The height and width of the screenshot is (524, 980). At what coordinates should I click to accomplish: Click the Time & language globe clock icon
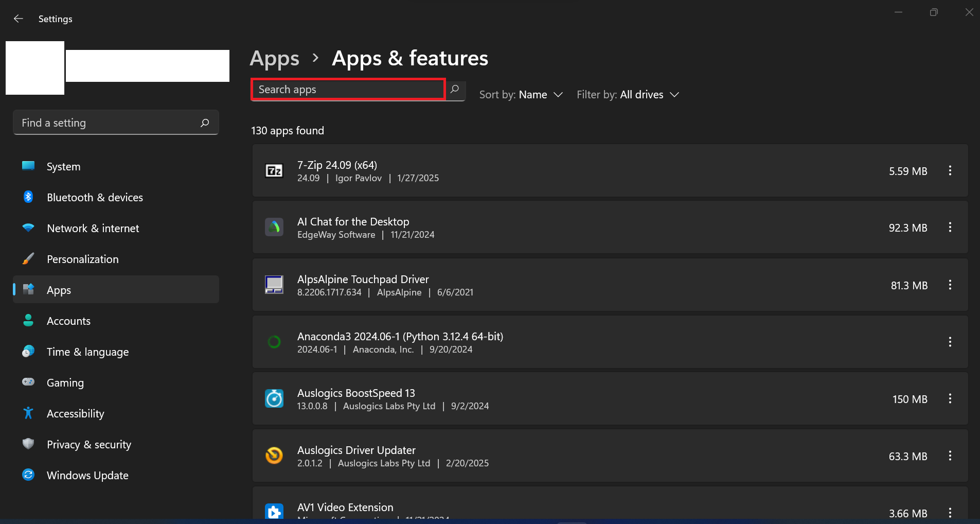[28, 351]
